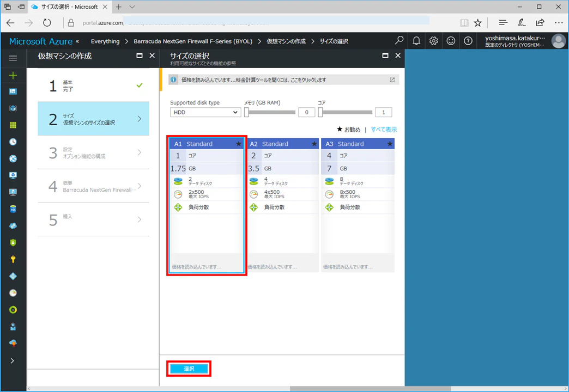This screenshot has height=392, width=569.
Task: Open pricing calculator external link icon
Action: 392,80
